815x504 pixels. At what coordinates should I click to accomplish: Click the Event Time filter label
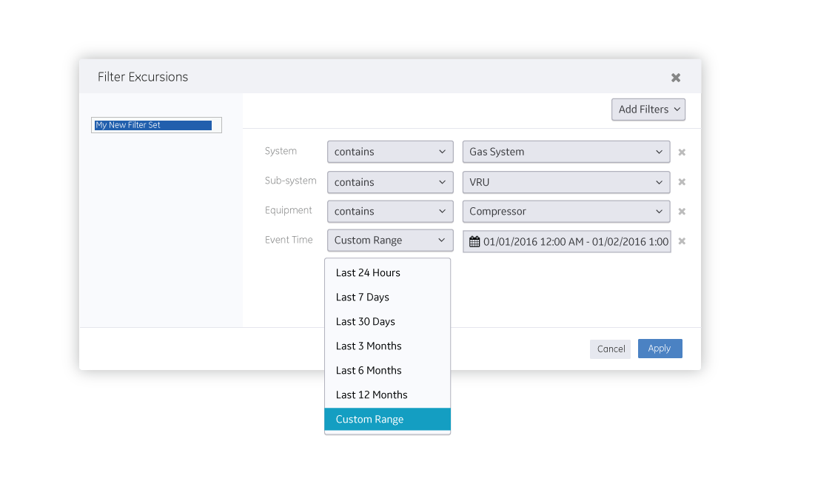click(x=289, y=240)
